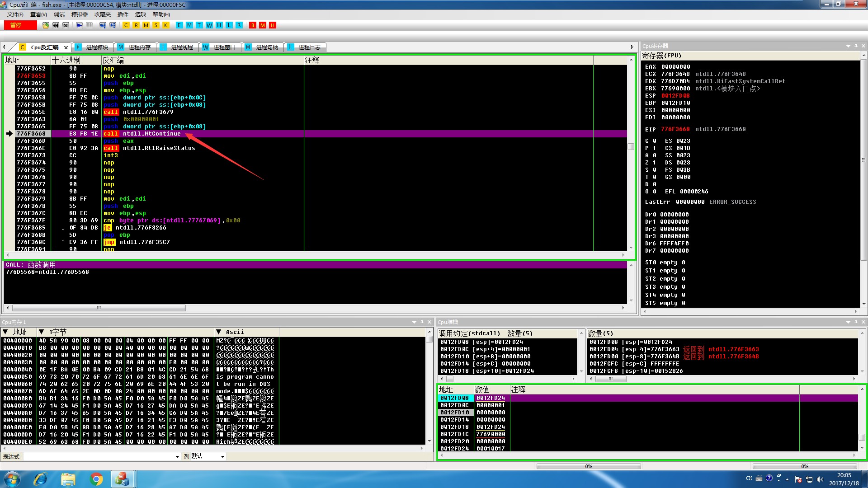Viewport: 868px width, 488px height.
Task: Open the yellow S window icon
Action: [156, 25]
